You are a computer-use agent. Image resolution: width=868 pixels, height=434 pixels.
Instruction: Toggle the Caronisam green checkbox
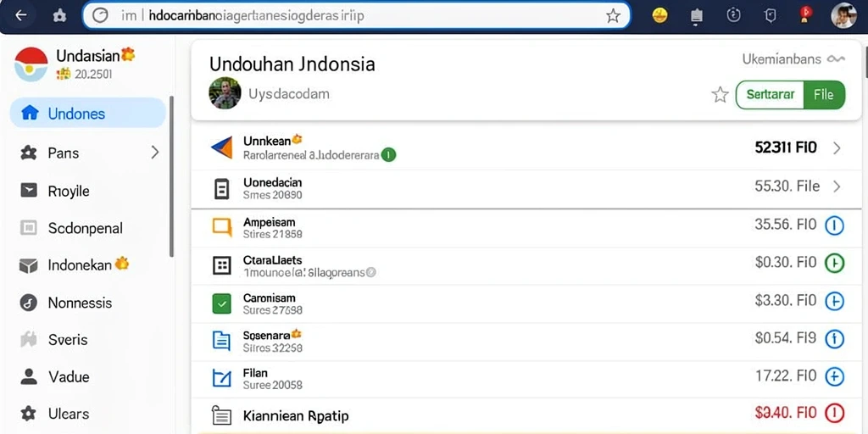221,304
